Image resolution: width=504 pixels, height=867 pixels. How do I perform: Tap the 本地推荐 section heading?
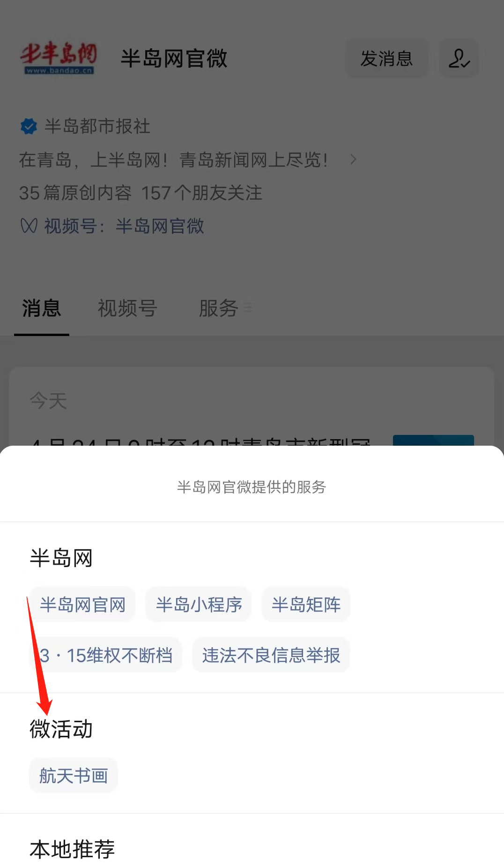(x=72, y=849)
